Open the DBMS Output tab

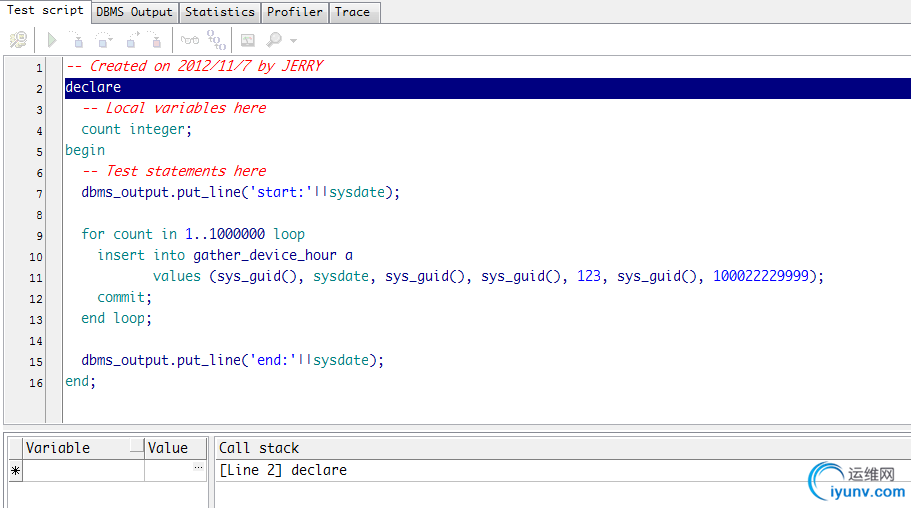pyautogui.click(x=134, y=12)
